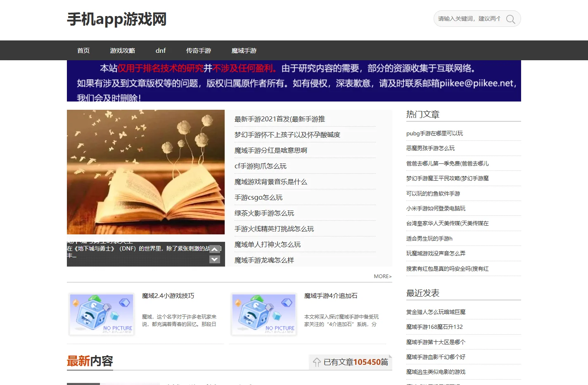Open recent post 魔域逃生类似电影的游戏
588x385 pixels.
(436, 372)
